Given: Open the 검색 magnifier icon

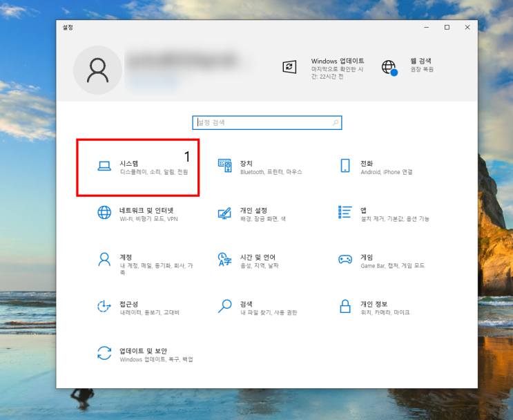Looking at the screenshot, I should 225,306.
